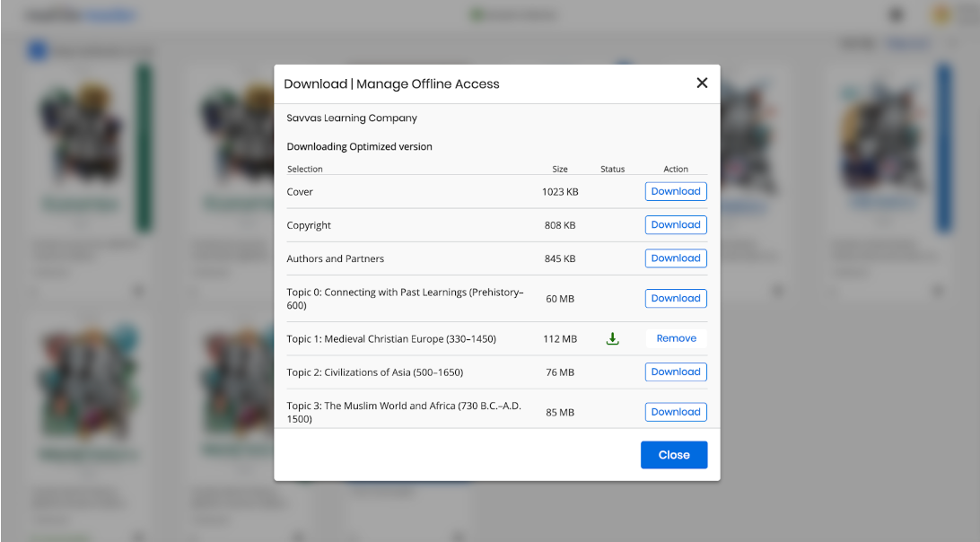Click the Status column header
This screenshot has height=542, width=980.
click(612, 169)
